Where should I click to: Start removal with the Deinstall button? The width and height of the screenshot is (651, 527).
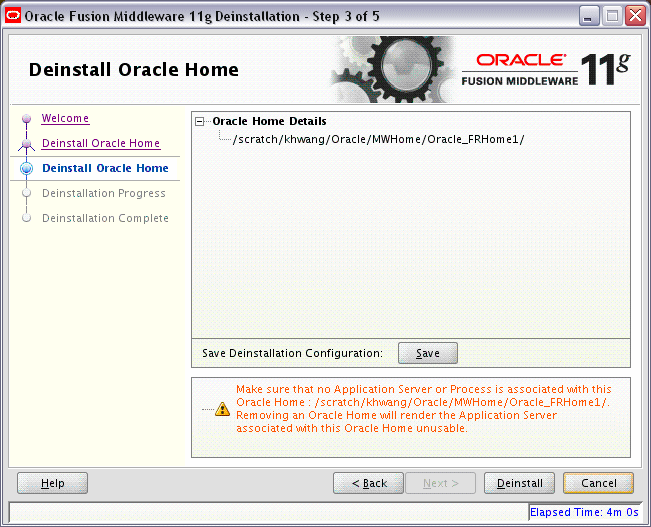tap(519, 483)
